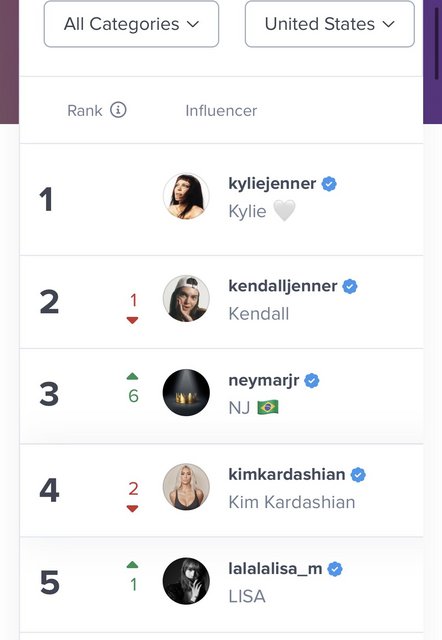Open the kimkardashian username link
Image resolution: width=442 pixels, height=640 pixels.
point(287,474)
